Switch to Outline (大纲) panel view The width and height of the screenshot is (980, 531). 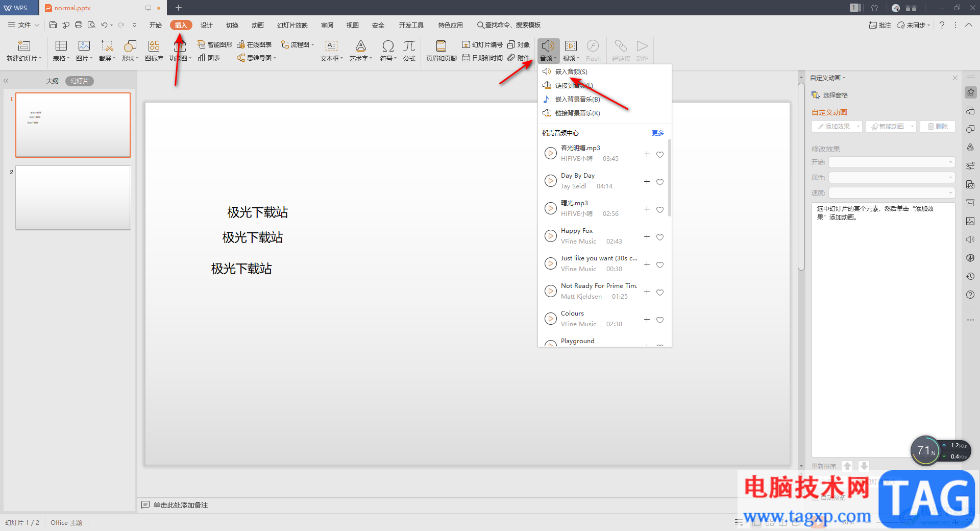[53, 81]
